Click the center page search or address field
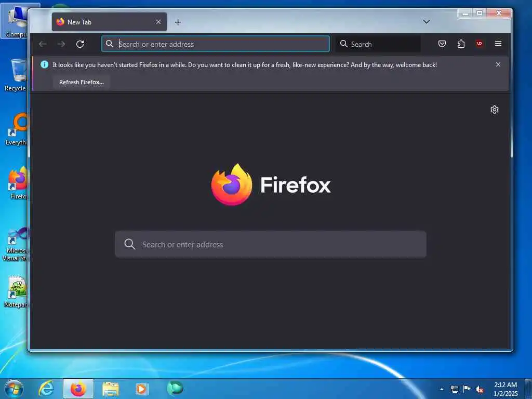532x399 pixels. coord(270,244)
